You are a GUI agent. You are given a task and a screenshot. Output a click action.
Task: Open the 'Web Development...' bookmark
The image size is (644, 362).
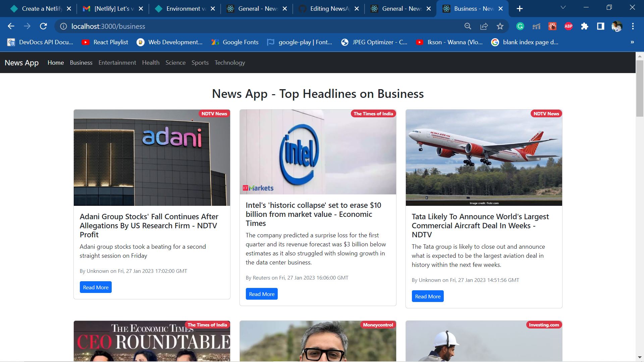[170, 42]
